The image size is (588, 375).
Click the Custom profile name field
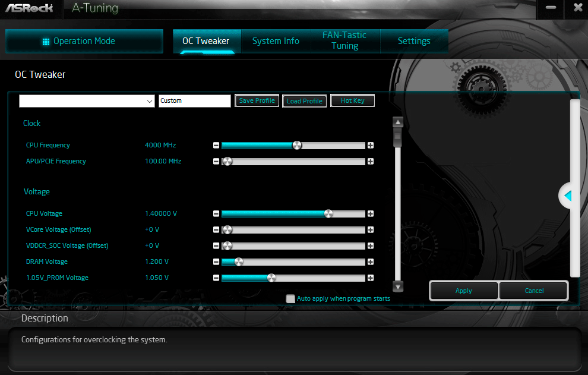pos(194,101)
